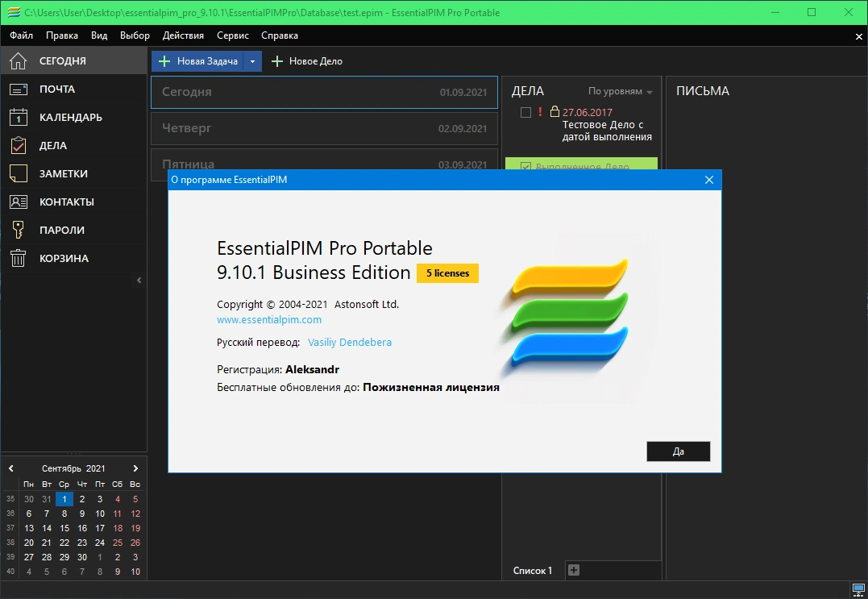Select September 15 in mini calendar
Screen dimensions: 868x599
[64, 528]
